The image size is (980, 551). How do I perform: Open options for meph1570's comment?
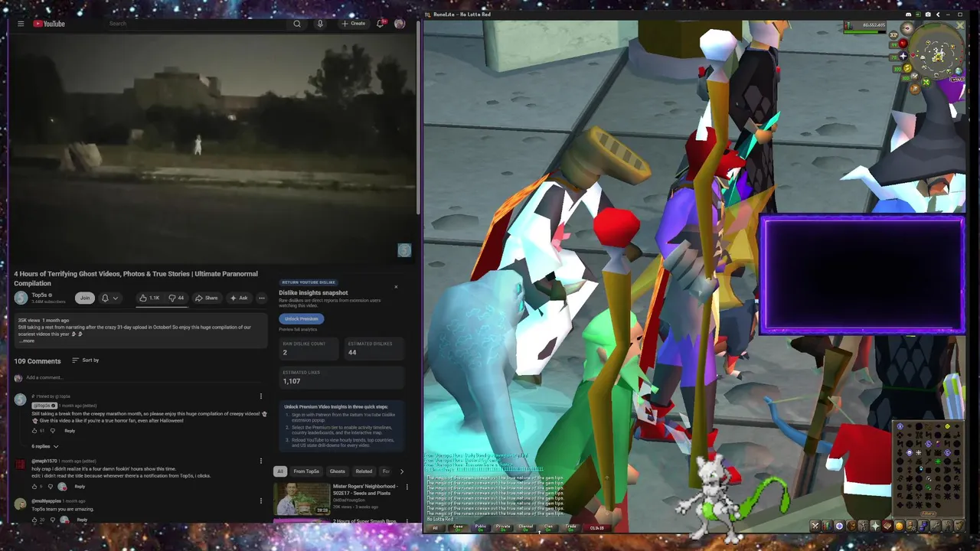coord(261,461)
